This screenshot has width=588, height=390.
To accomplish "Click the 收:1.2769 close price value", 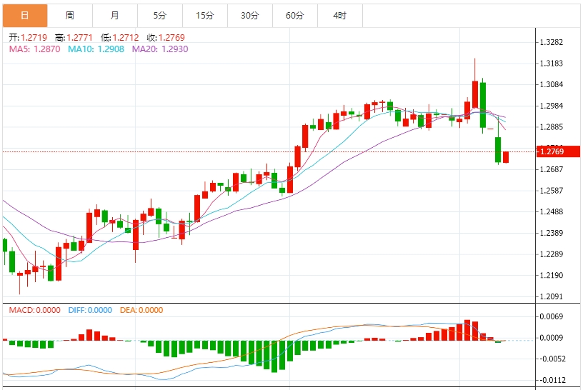I will point(166,37).
